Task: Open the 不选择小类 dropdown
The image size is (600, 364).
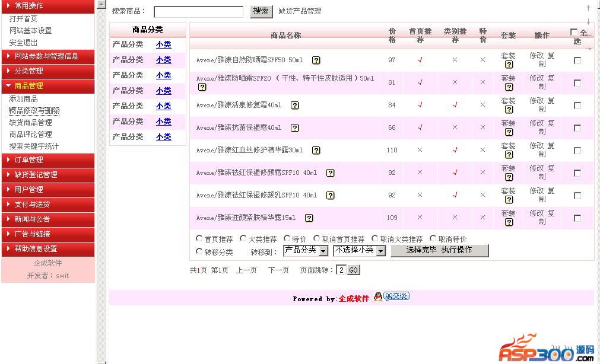Action: (359, 250)
